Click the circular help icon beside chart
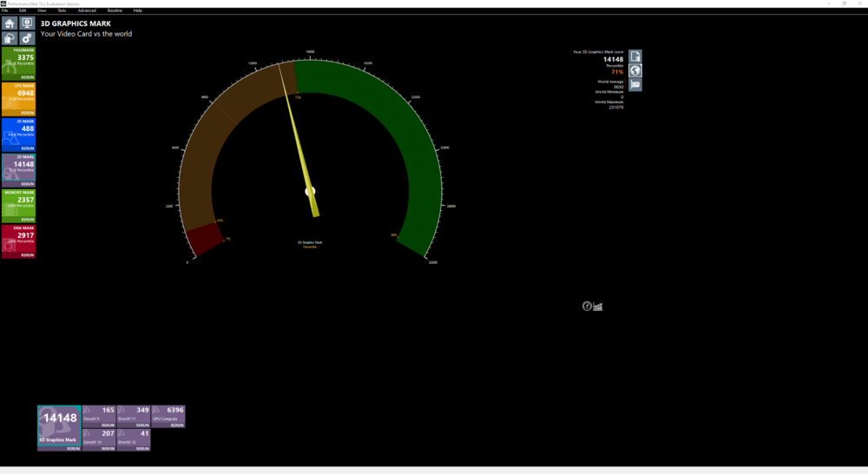The height and width of the screenshot is (474, 868). click(587, 306)
